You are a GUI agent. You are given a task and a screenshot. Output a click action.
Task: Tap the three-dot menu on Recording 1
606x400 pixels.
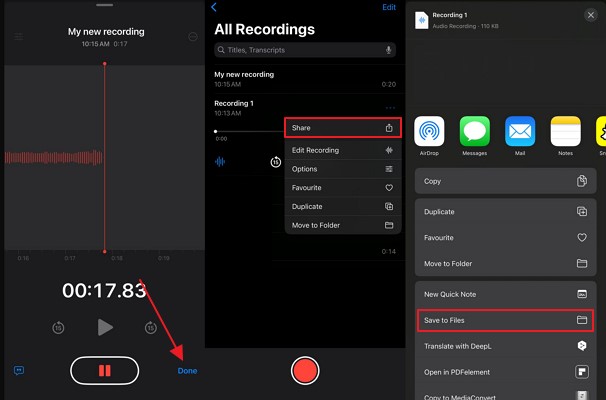pos(390,107)
